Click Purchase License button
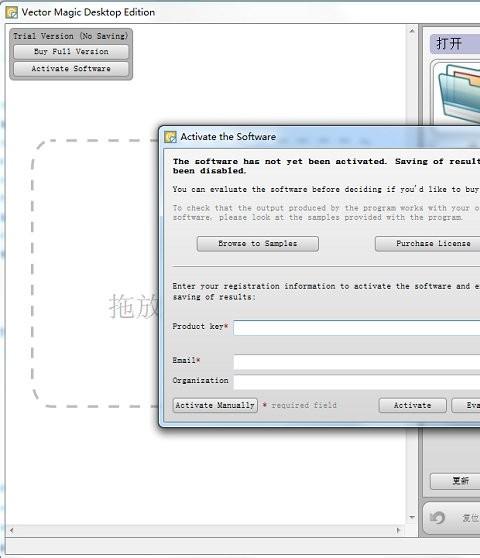 point(427,244)
